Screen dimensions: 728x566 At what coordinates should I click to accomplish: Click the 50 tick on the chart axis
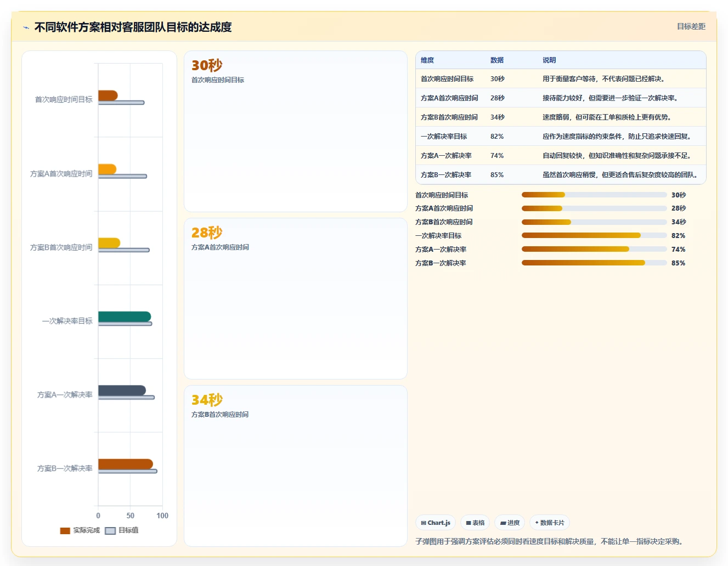click(130, 516)
